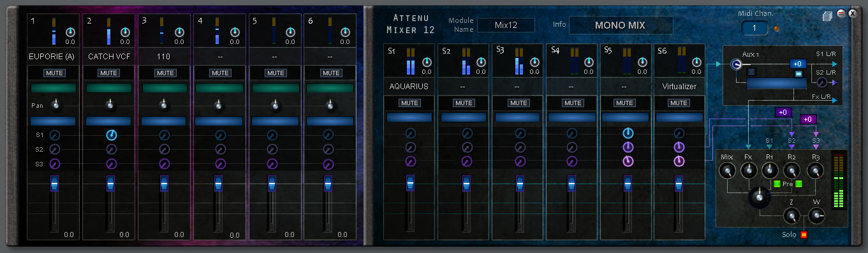Image resolution: width=868 pixels, height=253 pixels.
Task: Click channel 1 volume fader handle
Action: tap(54, 184)
